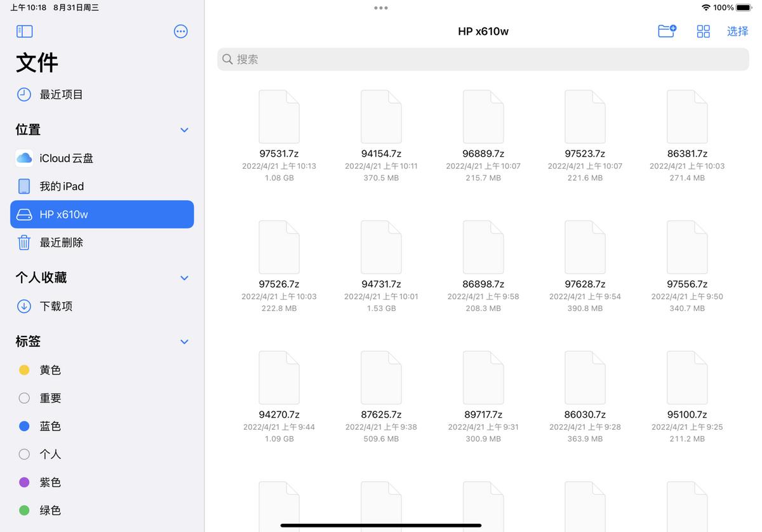The height and width of the screenshot is (532, 762).
Task: Collapse the 个人收藏 section
Action: click(x=184, y=277)
